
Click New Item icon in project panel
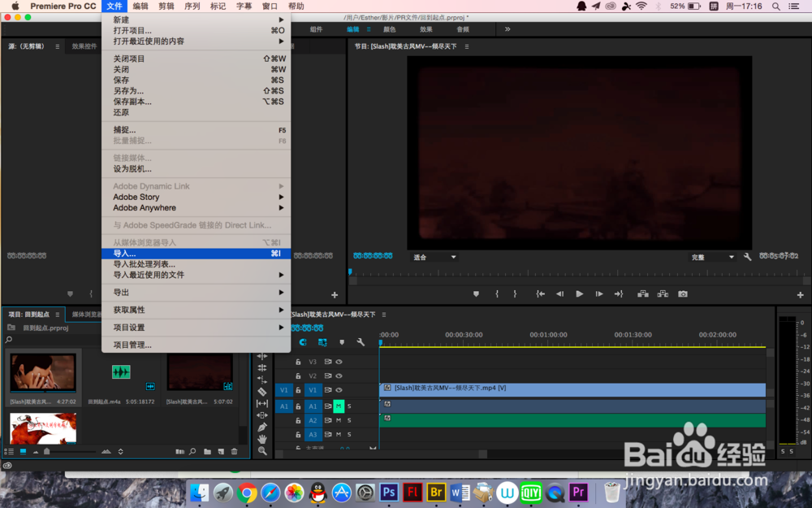click(221, 451)
